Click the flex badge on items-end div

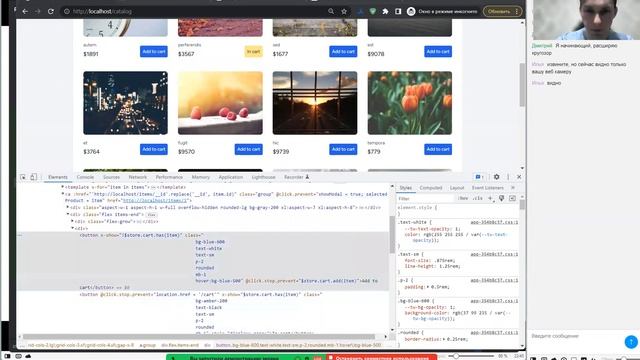151,215
